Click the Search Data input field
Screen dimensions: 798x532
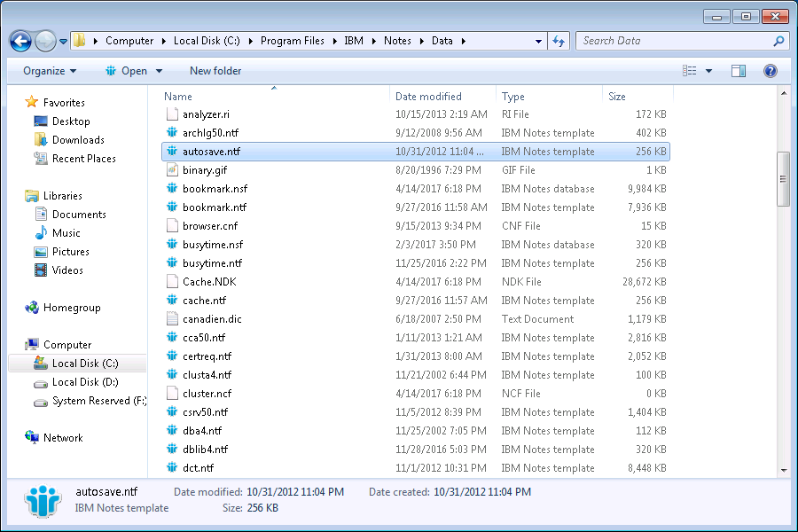point(674,41)
